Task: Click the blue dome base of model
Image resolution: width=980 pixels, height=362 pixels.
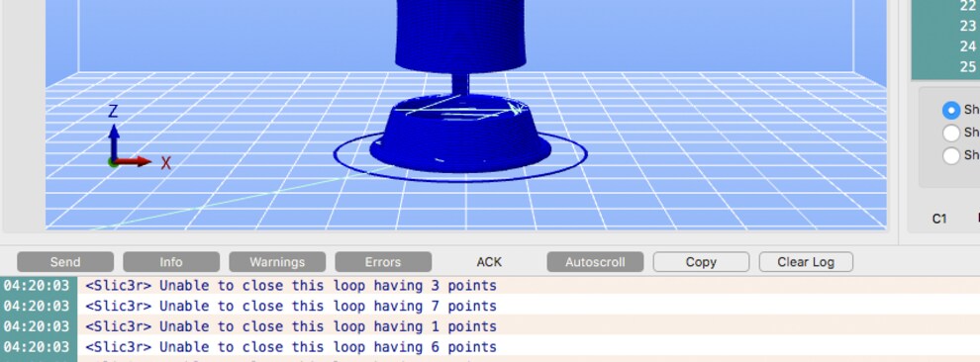Action: pos(460,135)
